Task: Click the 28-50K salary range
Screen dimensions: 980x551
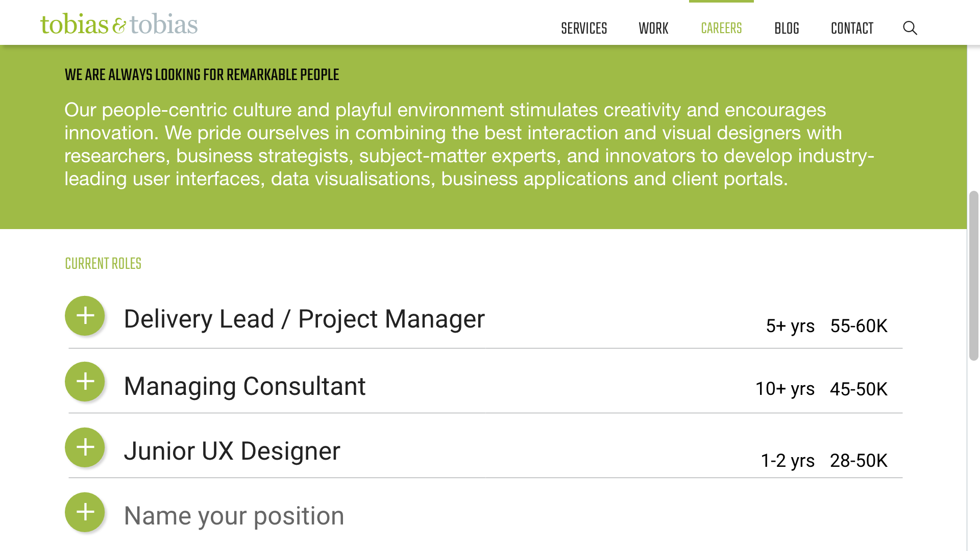Action: pyautogui.click(x=859, y=461)
